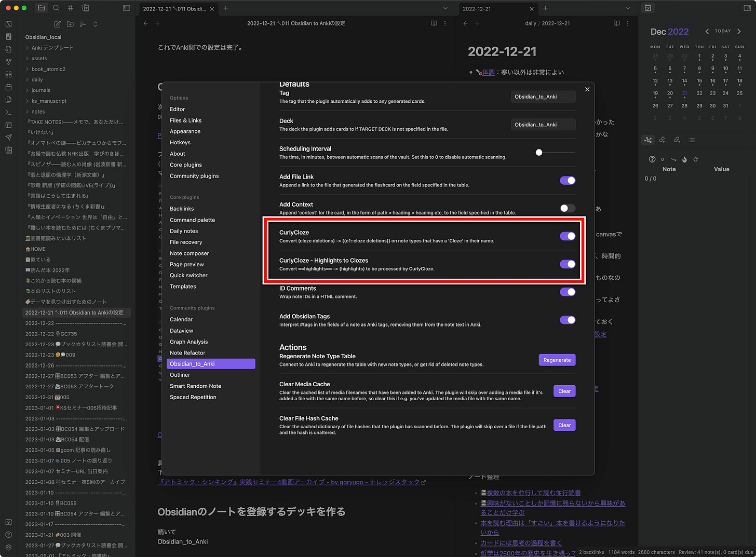Open command palette terminal icon in ribbon
This screenshot has width=756, height=557.
pos(8,112)
